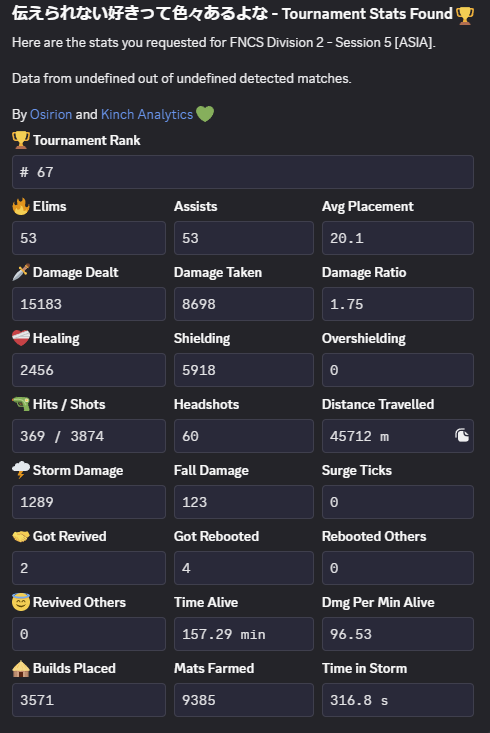Click the FNCS Division 2 - Session 5 description line
The image size is (490, 733).
(x=223, y=43)
